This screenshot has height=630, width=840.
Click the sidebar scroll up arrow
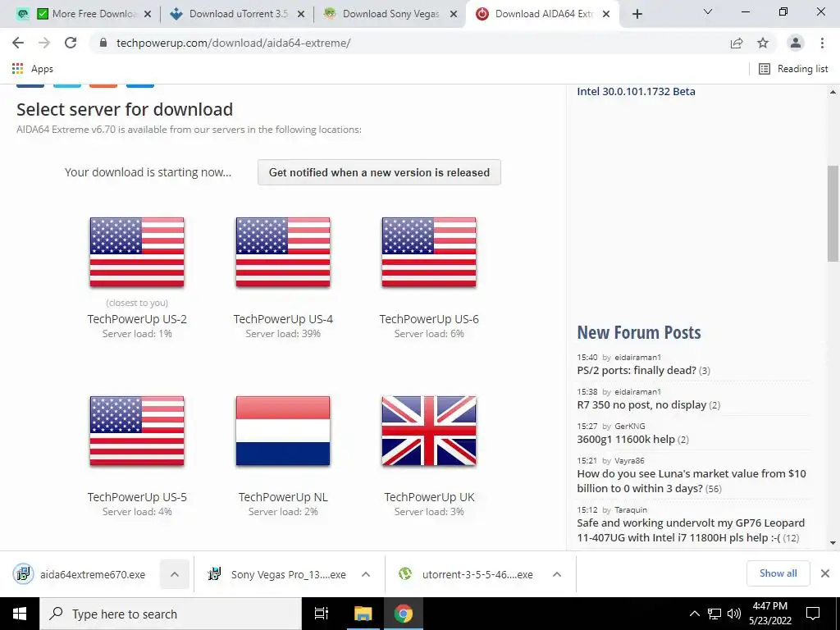833,92
